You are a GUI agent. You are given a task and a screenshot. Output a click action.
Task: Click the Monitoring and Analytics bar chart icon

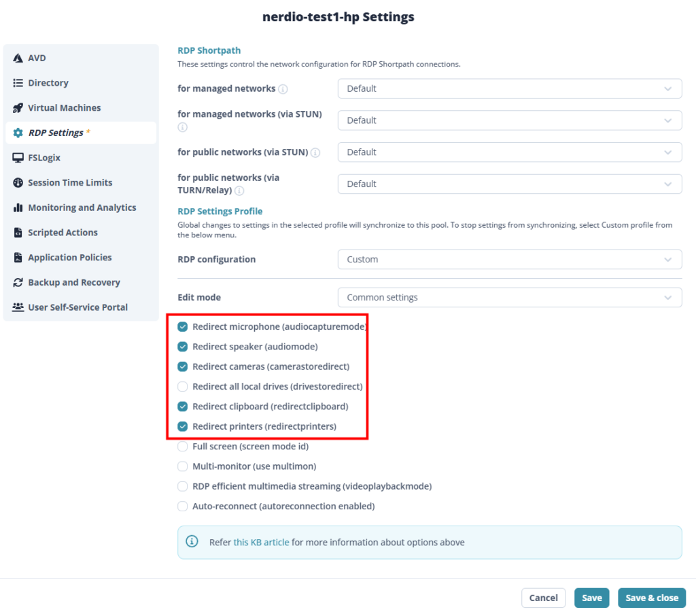18,207
